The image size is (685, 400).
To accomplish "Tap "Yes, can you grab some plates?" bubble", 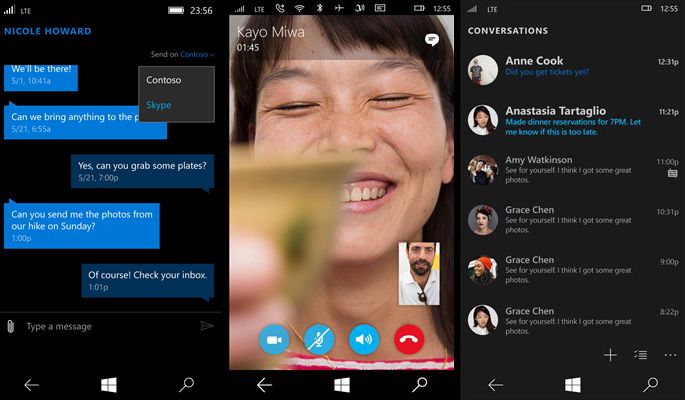I will (142, 172).
